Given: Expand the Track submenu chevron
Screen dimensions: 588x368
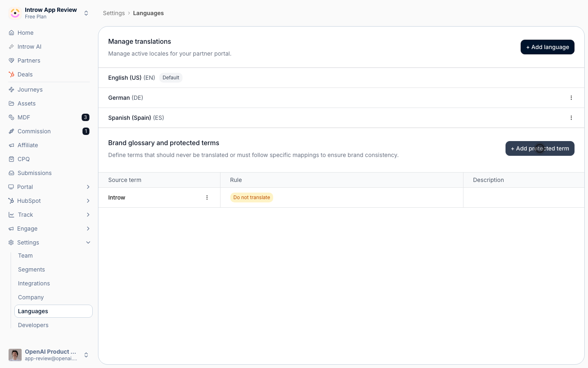Looking at the screenshot, I should [88, 215].
